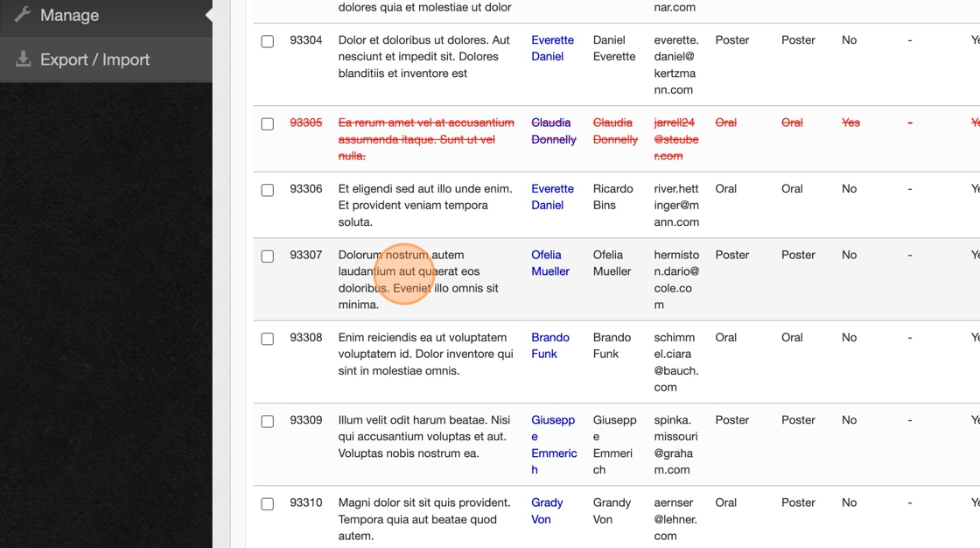This screenshot has height=548, width=980.
Task: Check the box for abstract 93306
Action: tap(268, 190)
